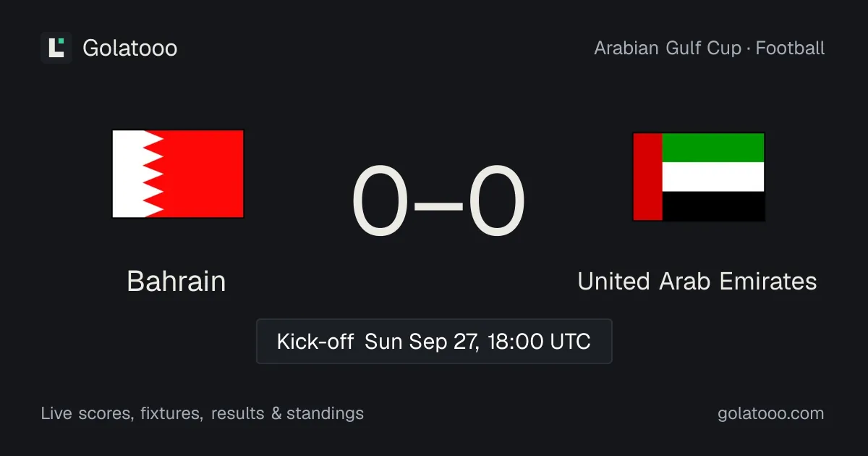868x456 pixels.
Task: Click the Sun Sep 27 date text
Action: pos(421,341)
